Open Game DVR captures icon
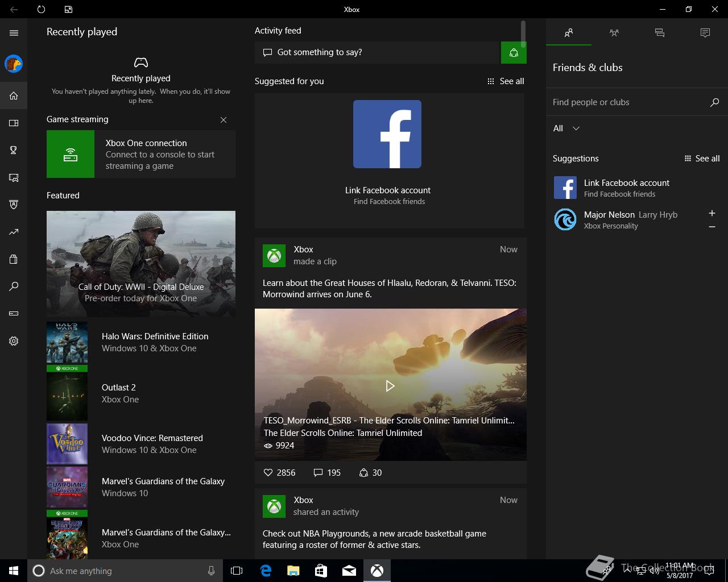The width and height of the screenshot is (728, 582). tap(14, 177)
